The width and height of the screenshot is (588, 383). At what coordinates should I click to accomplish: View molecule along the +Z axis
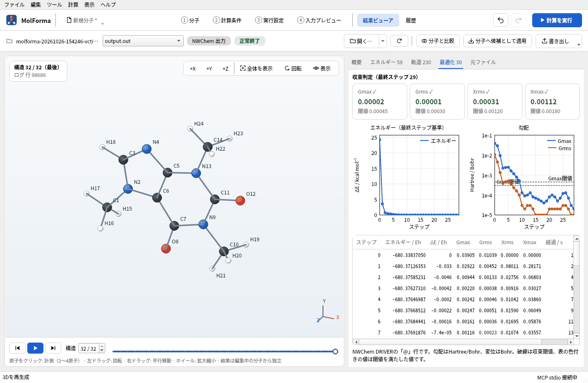(x=225, y=69)
